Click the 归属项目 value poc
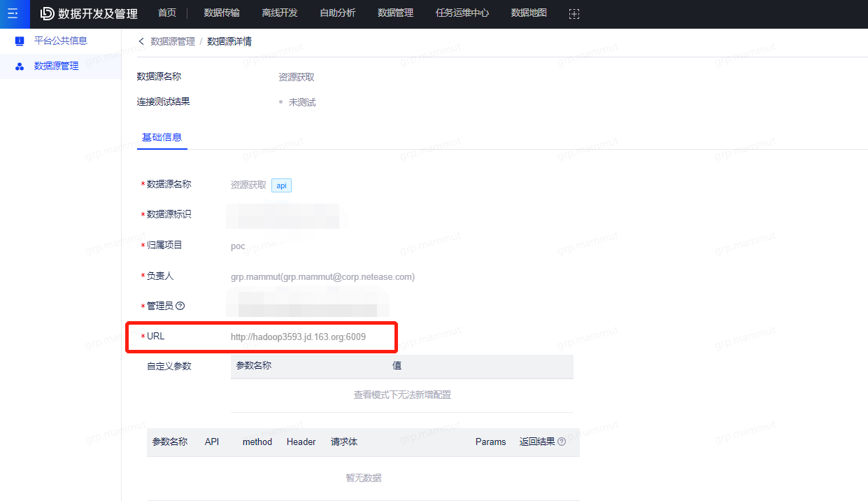868x501 pixels. [x=238, y=246]
